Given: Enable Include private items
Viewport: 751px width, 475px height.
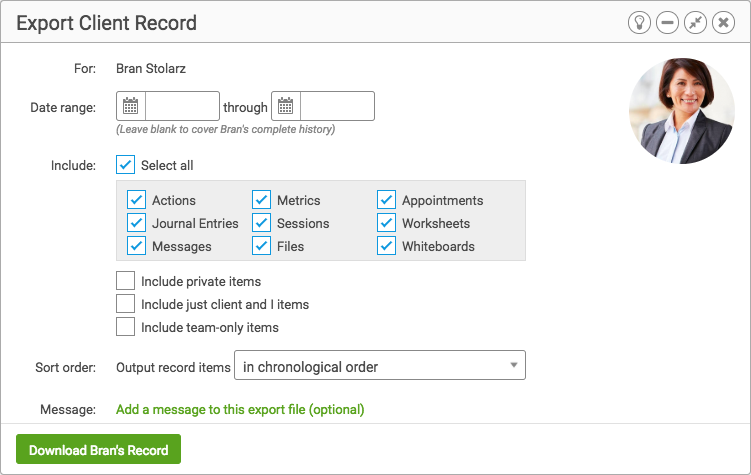Looking at the screenshot, I should point(125,281).
